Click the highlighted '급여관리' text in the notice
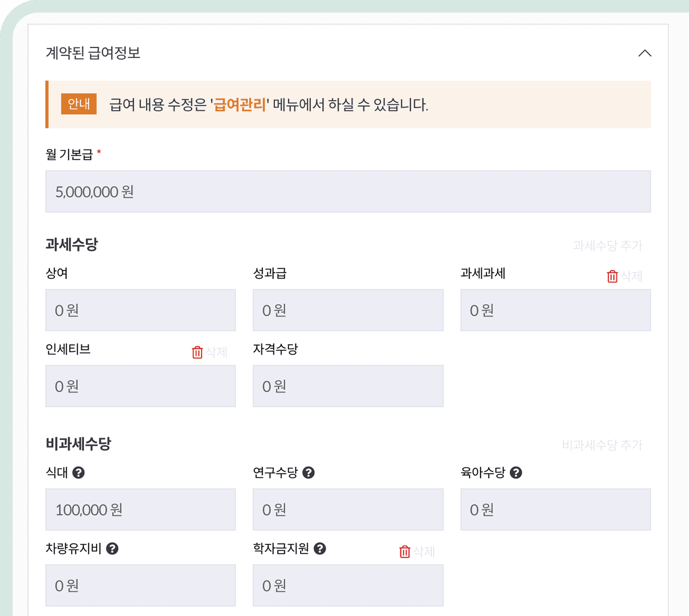Viewport: 689px width, 616px height. point(239,105)
